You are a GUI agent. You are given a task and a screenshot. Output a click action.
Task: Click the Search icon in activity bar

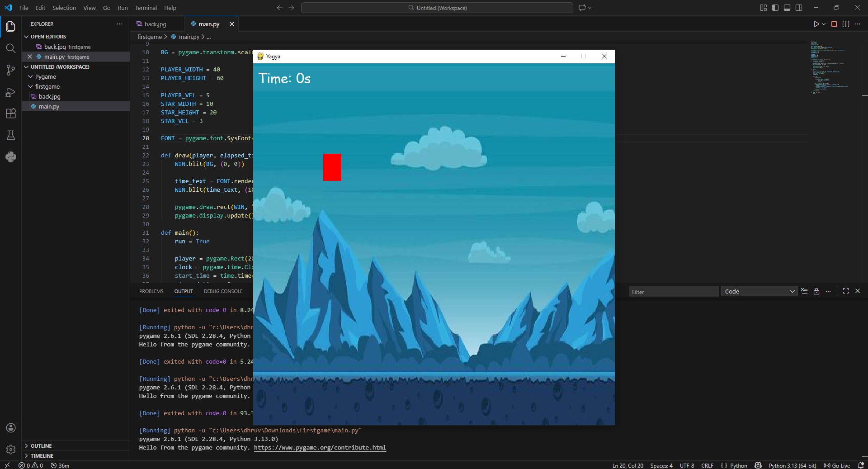[10, 48]
